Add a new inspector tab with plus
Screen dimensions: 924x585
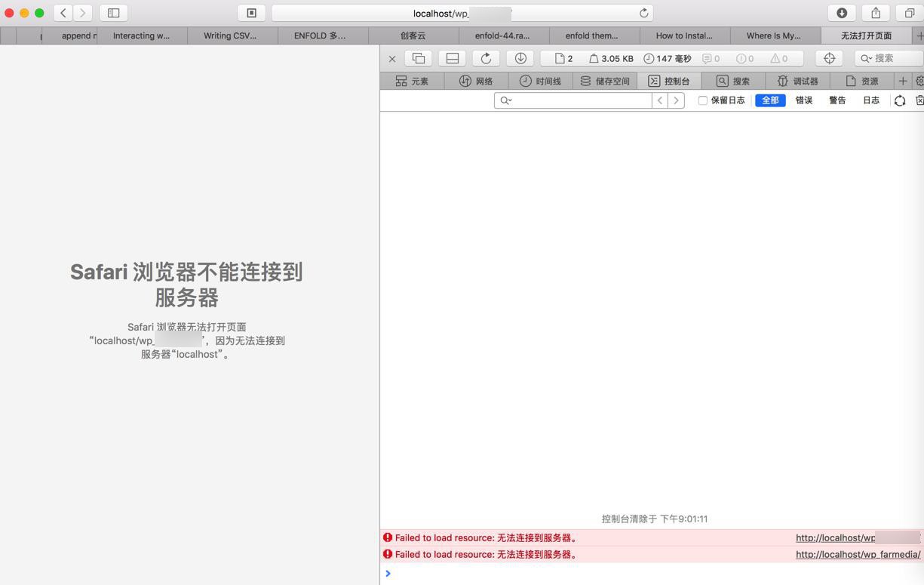(903, 81)
